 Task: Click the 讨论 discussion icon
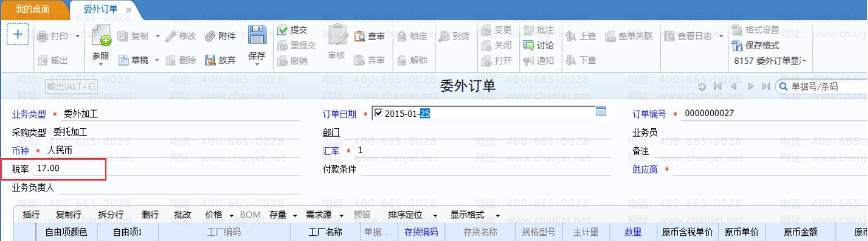[x=528, y=45]
